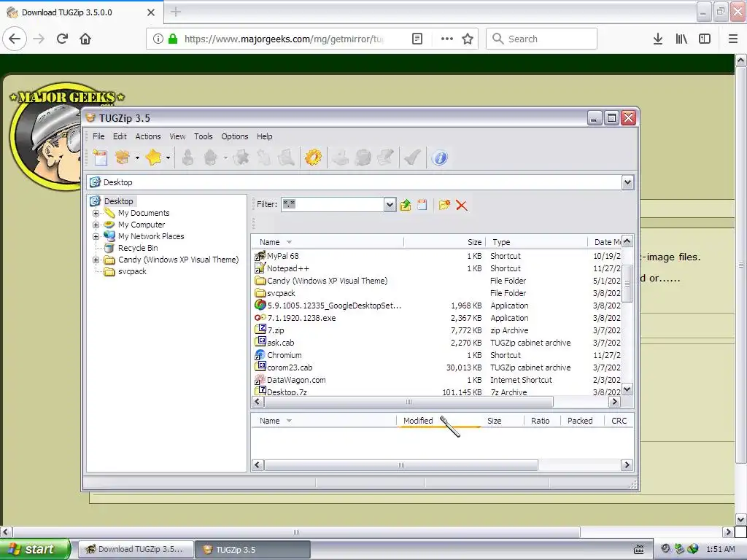Viewport: 747px width, 560px height.
Task: Click the Ratio column header
Action: pos(541,421)
